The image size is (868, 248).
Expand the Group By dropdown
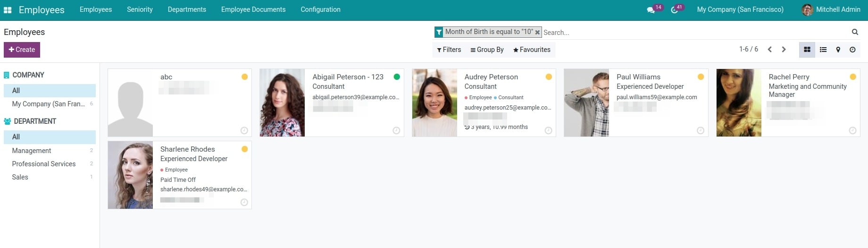coord(487,50)
